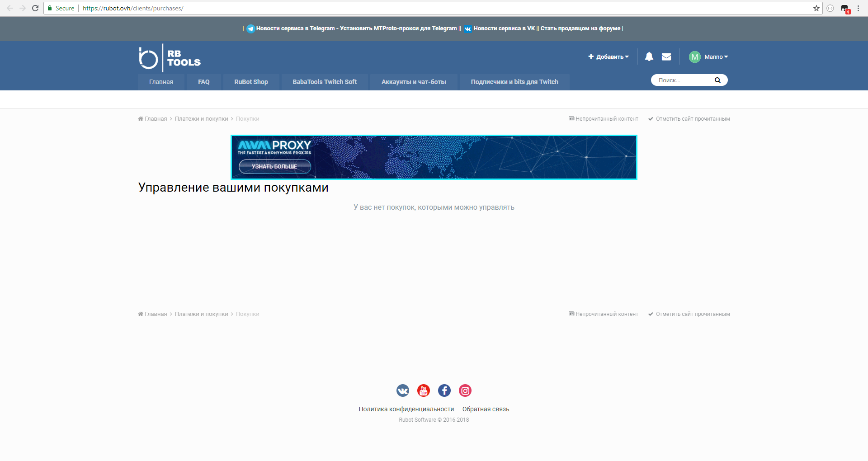Click the УЗНАТЬ БОЛЬШЕ banner button
868x461 pixels.
[x=274, y=166]
